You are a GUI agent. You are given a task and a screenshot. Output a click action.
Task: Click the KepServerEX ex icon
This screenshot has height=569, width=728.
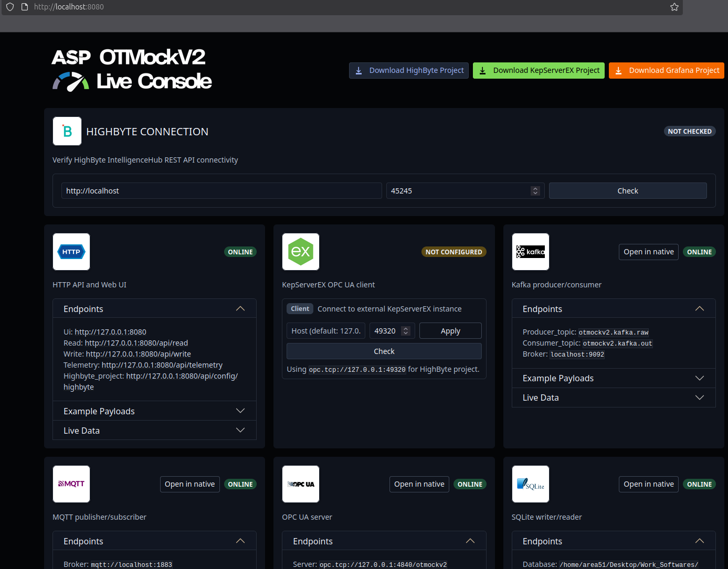click(x=300, y=252)
